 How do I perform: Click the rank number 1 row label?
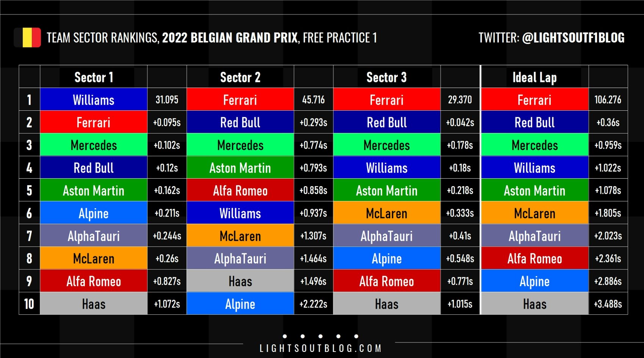coord(29,100)
